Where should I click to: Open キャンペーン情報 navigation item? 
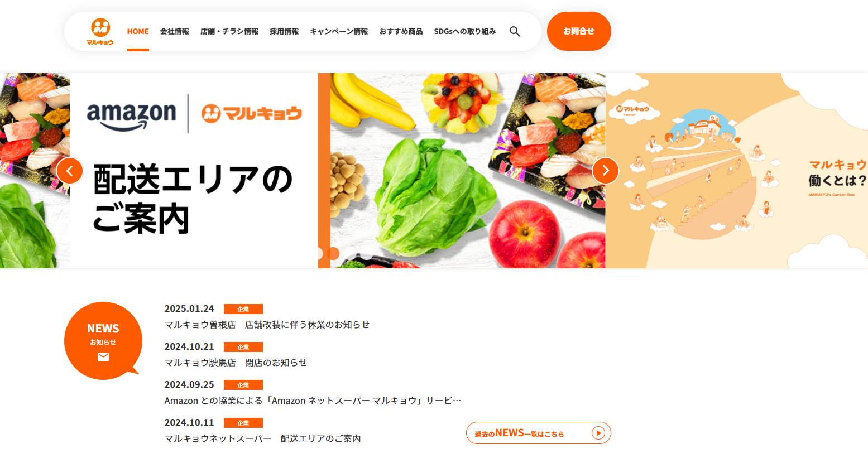point(339,32)
